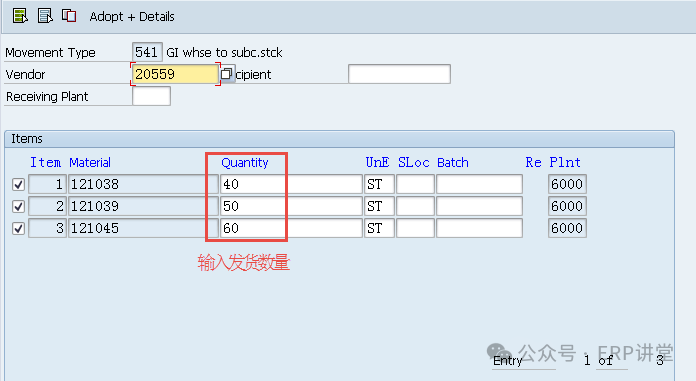Screen dimensions: 696x381
Task: Open Vendor search help icon
Action: [x=227, y=74]
